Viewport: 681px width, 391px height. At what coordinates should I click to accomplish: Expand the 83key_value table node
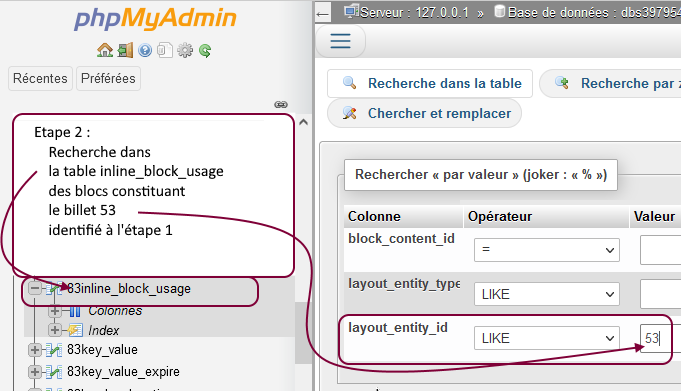click(x=35, y=350)
